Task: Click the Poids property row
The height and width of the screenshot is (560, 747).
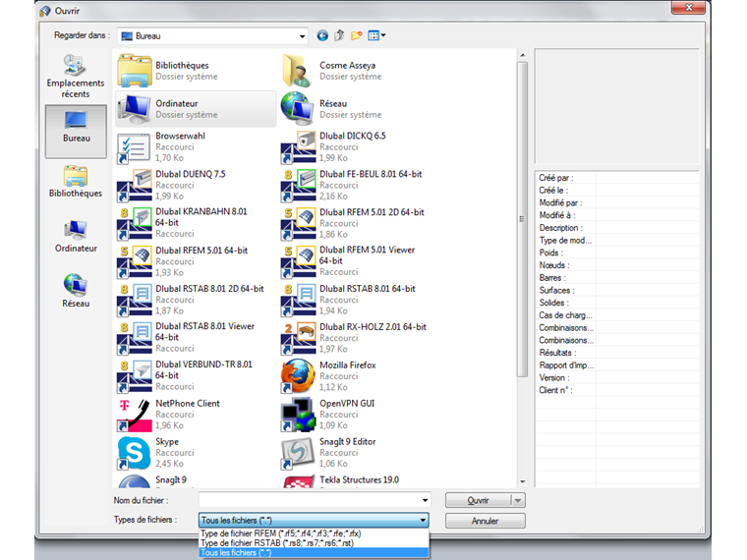Action: pyautogui.click(x=617, y=252)
